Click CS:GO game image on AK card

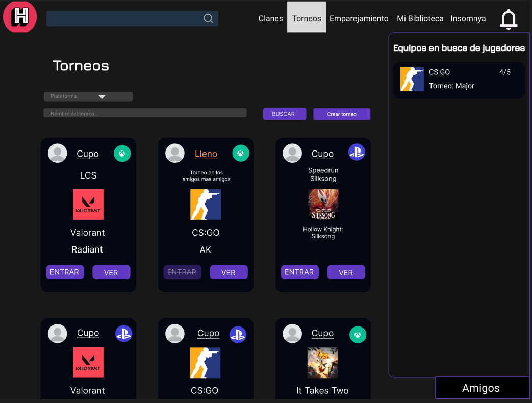click(206, 205)
